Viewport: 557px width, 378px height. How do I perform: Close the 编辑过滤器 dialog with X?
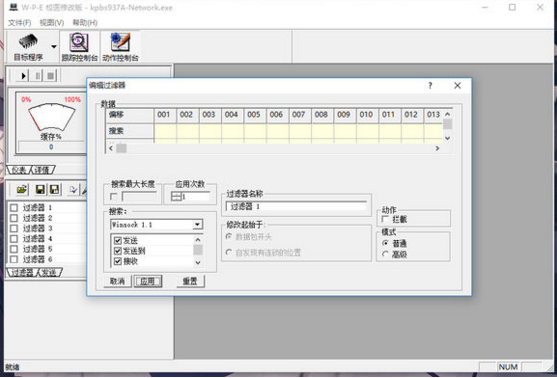tap(458, 85)
